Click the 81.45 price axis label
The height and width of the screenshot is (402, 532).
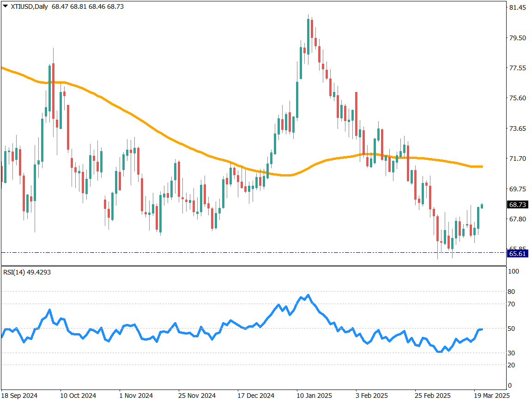tap(517, 7)
